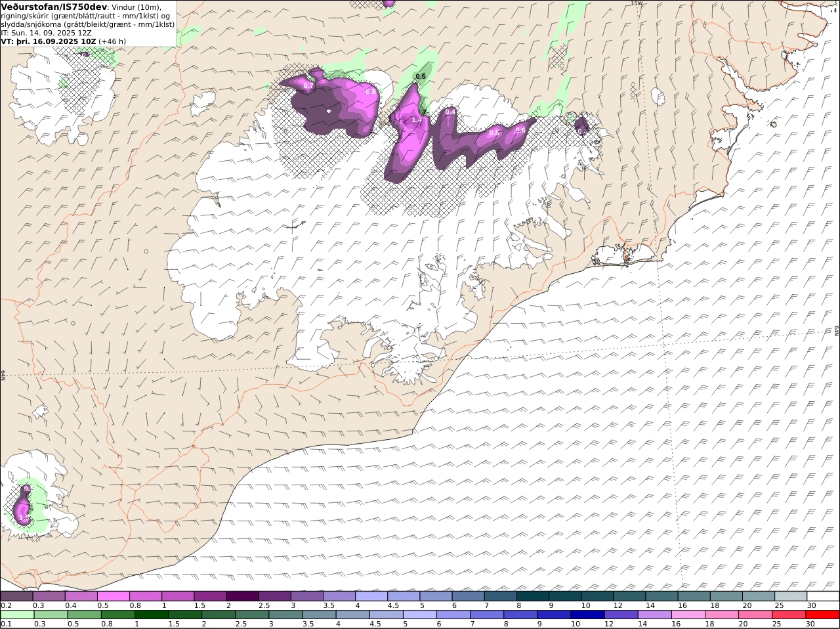Image resolution: width=840 pixels, height=629 pixels.
Task: Click the 'rigning/skúrir' legend description line
Action: pyautogui.click(x=85, y=15)
